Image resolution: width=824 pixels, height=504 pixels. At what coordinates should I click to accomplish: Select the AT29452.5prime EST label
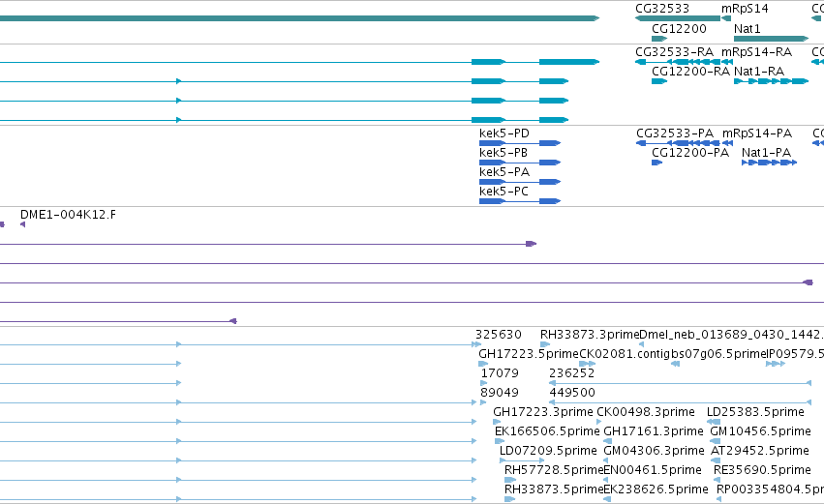pos(759,452)
